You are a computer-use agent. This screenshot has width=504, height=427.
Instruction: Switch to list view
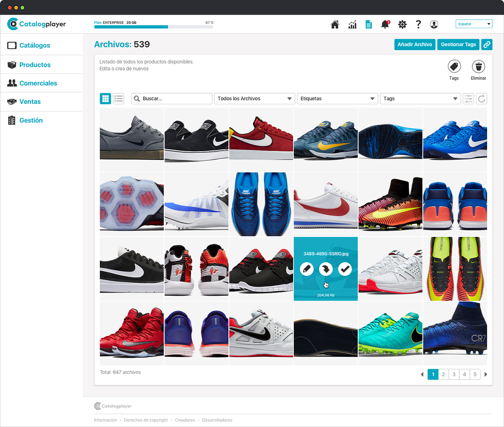coord(118,99)
